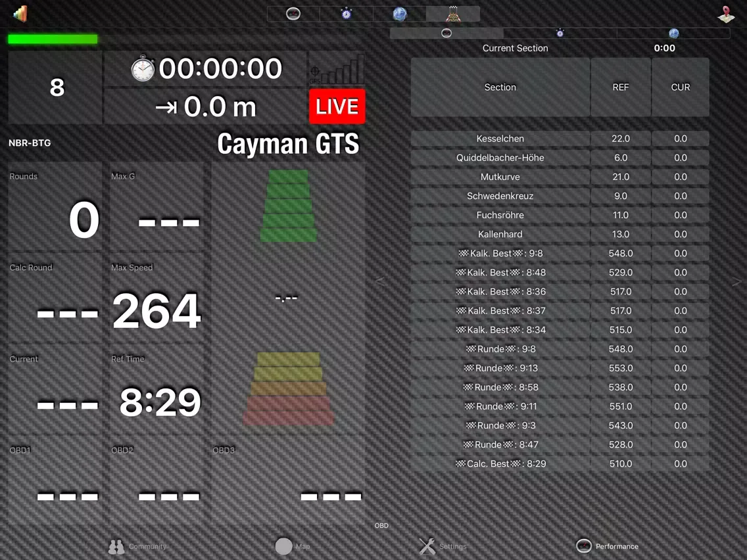Select the Kalk. Best 8:37 row
The width and height of the screenshot is (747, 560).
click(560, 310)
